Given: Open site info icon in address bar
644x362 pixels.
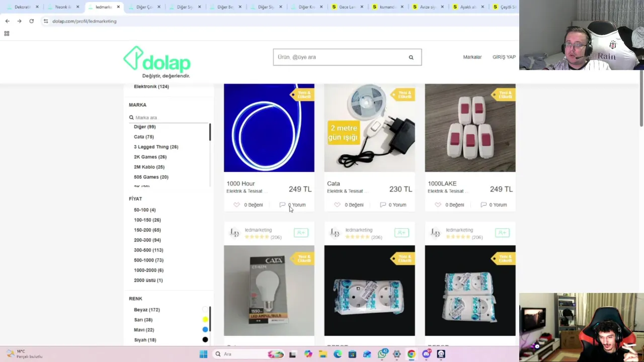Looking at the screenshot, I should [x=46, y=21].
